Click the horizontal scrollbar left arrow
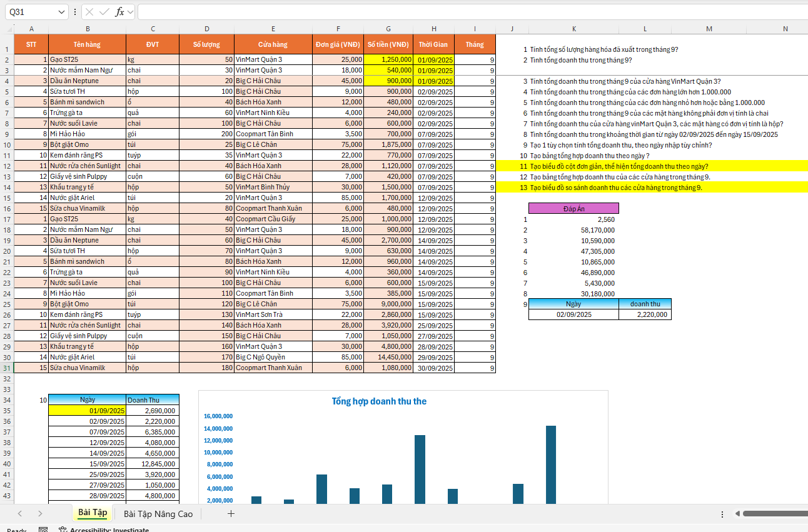Screen dimensions: 808x532 (x=738, y=514)
